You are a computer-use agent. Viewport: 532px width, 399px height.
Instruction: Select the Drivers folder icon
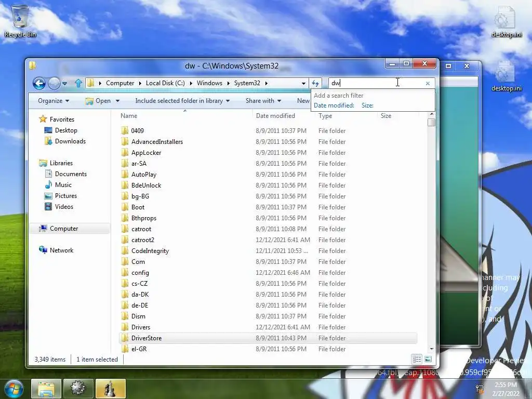125,327
